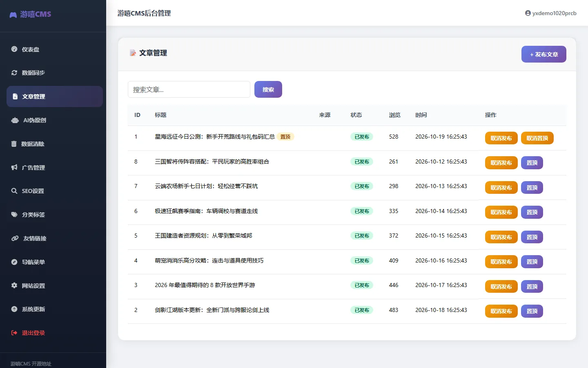Click the 分类标签 tags icon

tap(14, 215)
